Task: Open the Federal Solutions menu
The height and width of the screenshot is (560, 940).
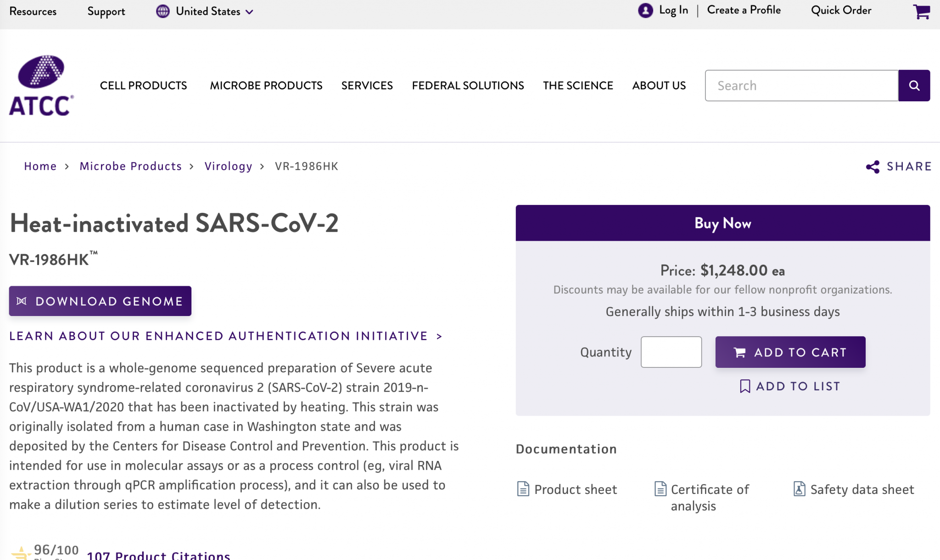Action: click(468, 85)
